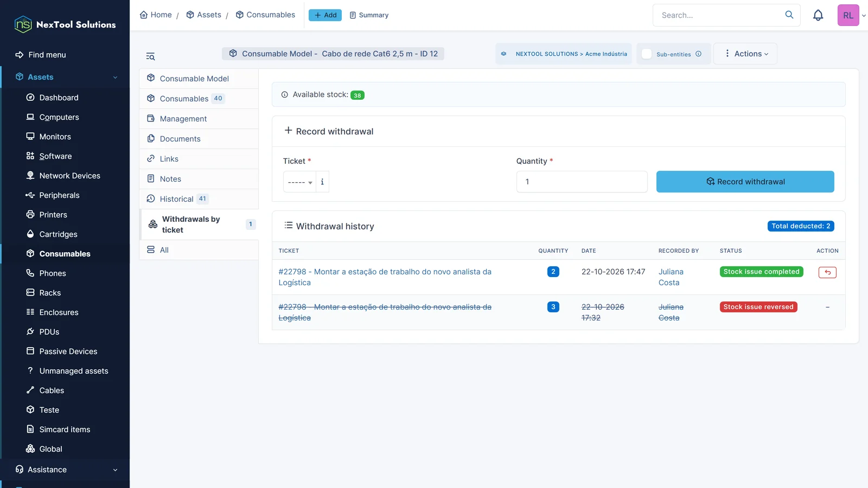Click the Total deducted: 2 badge
The image size is (868, 488).
pos(801,226)
